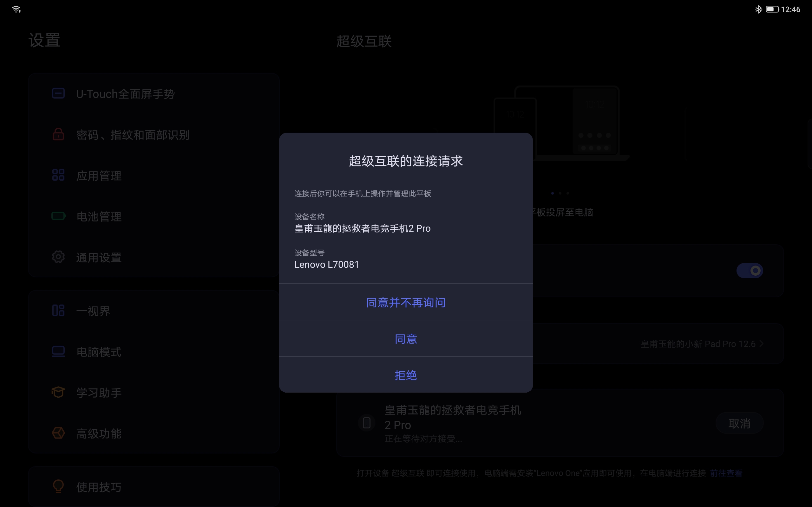Tap 同意 to accept the connection request
Viewport: 812px width, 507px height.
pyautogui.click(x=406, y=339)
